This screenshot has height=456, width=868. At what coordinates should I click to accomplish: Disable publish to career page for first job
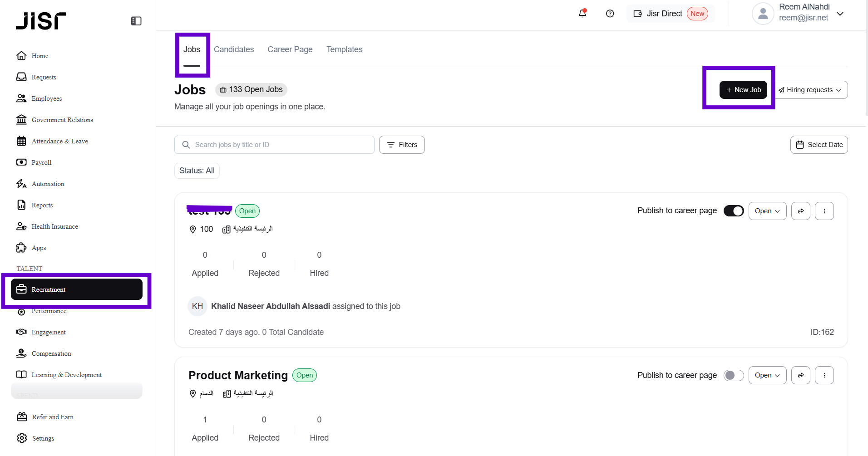click(x=733, y=211)
